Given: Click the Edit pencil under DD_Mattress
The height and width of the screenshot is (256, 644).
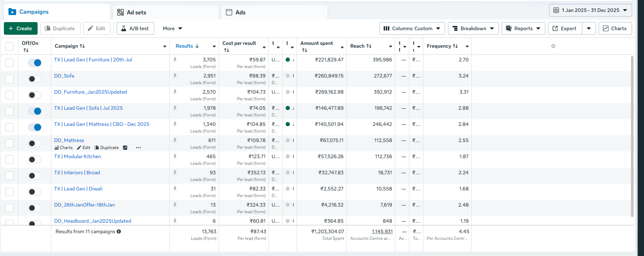Looking at the screenshot, I should pos(79,148).
